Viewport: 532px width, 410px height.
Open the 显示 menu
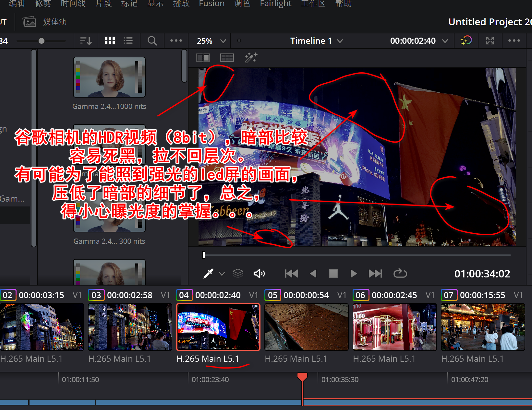point(155,4)
